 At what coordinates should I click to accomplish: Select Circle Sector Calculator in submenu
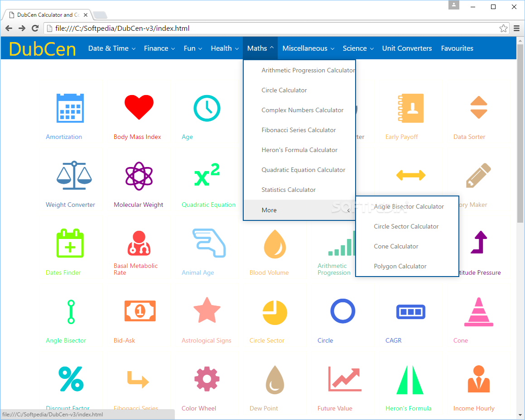point(407,226)
